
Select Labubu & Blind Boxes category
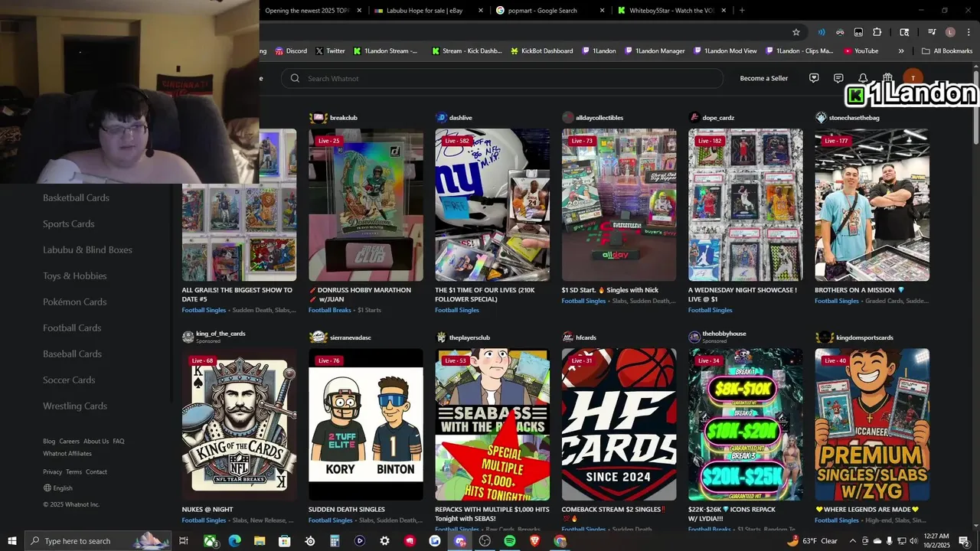pyautogui.click(x=87, y=249)
